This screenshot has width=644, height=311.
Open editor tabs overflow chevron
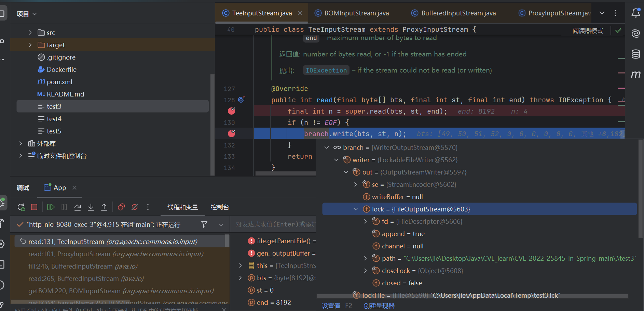(x=602, y=13)
